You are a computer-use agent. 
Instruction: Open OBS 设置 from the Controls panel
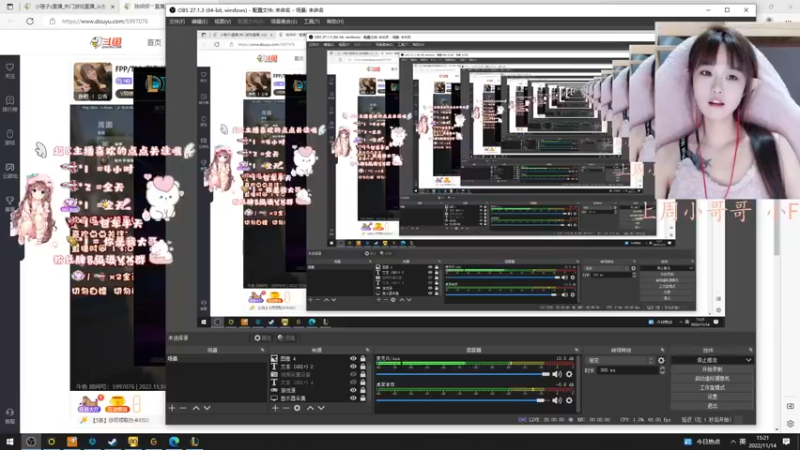coord(712,397)
